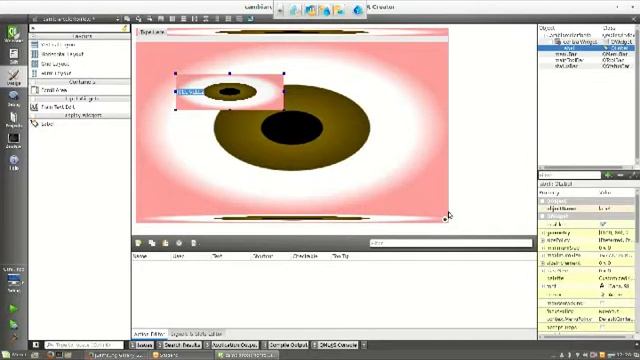Image resolution: width=640 pixels, height=360 pixels.
Task: Open the Compile Output pane
Action: pyautogui.click(x=284, y=345)
